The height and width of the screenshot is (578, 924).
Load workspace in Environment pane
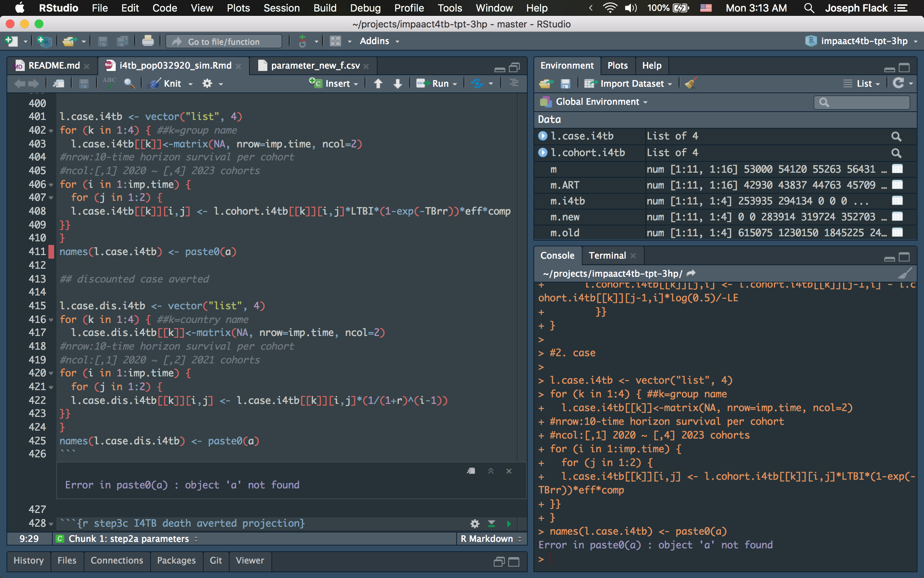(x=546, y=83)
